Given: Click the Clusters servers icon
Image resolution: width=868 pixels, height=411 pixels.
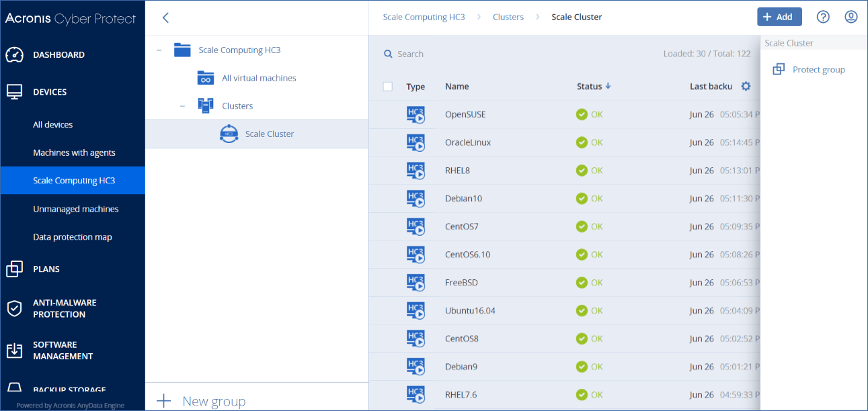Looking at the screenshot, I should click(205, 106).
